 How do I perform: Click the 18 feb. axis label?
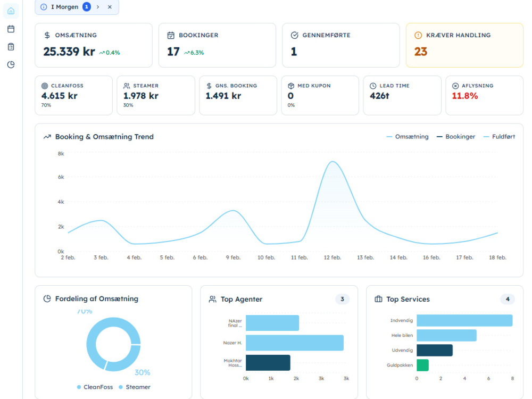(498, 257)
